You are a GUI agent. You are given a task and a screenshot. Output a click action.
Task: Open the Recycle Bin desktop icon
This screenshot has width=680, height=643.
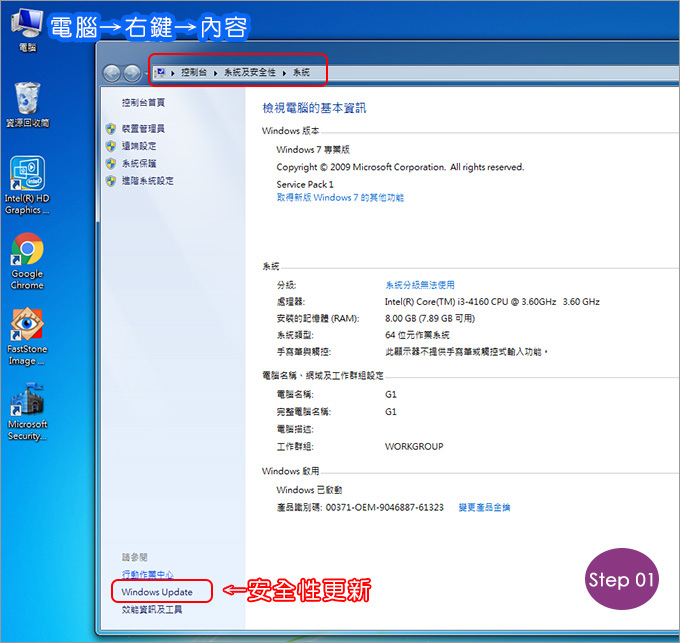tap(27, 104)
